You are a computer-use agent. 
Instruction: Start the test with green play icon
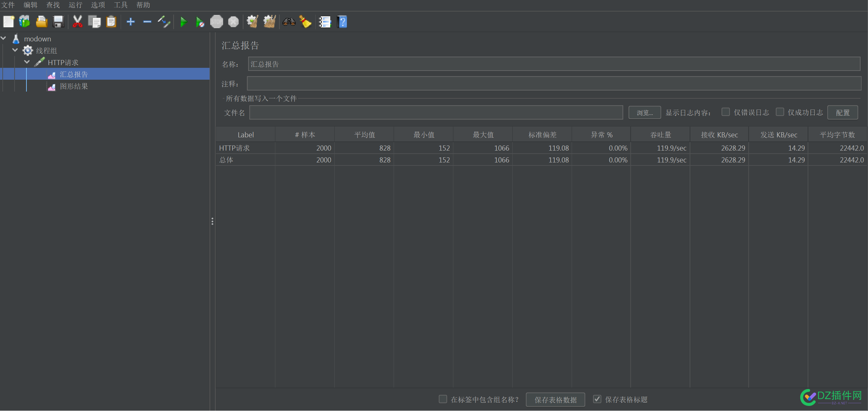point(183,22)
